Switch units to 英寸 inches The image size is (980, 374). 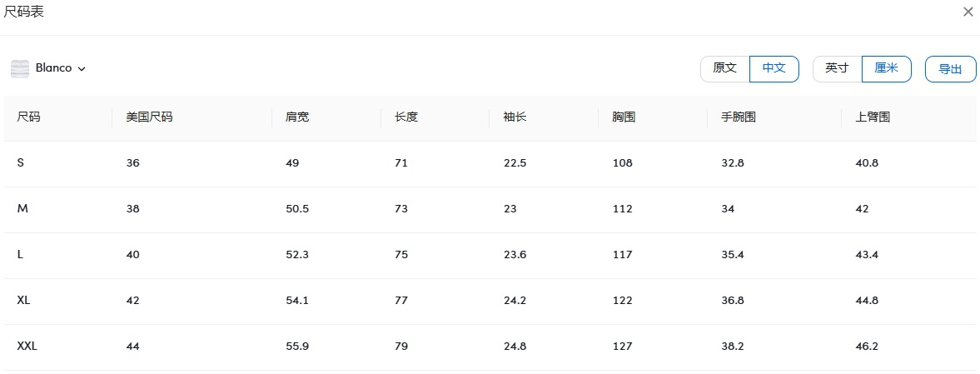coord(837,68)
